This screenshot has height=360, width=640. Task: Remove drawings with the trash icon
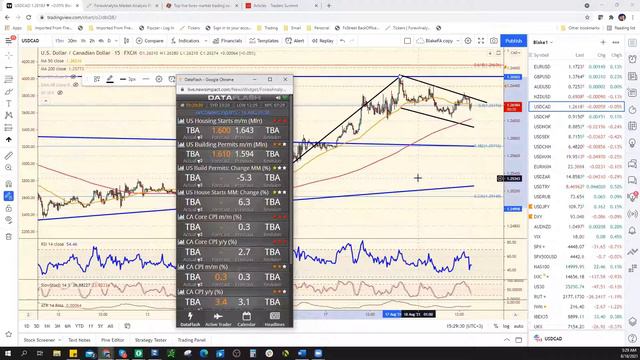pos(9,236)
